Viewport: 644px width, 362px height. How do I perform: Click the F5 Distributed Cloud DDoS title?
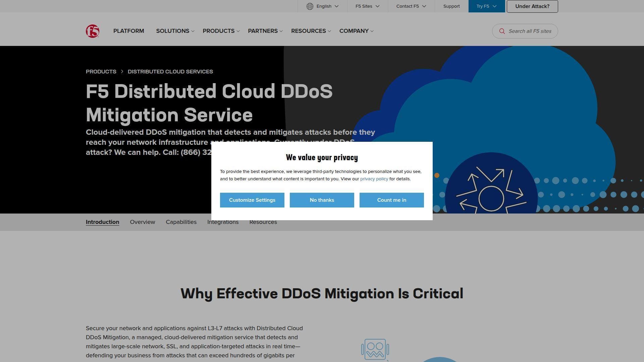(x=209, y=103)
